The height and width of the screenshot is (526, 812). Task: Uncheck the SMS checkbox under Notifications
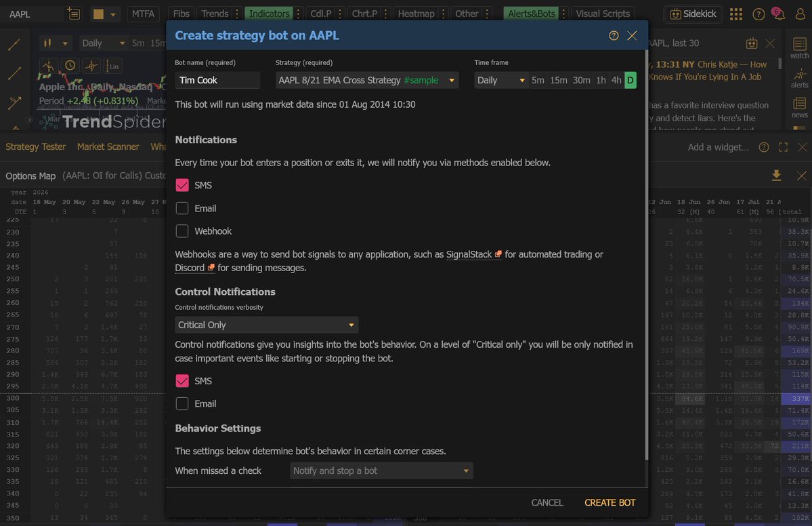pyautogui.click(x=182, y=185)
